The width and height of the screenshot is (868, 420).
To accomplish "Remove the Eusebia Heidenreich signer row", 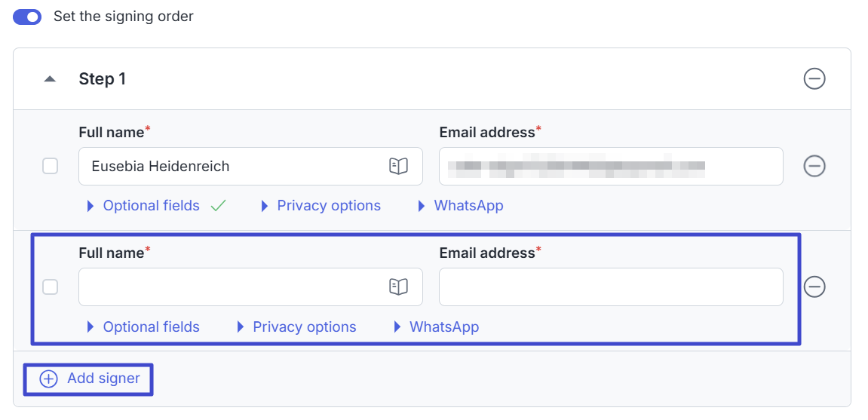I will tap(814, 166).
